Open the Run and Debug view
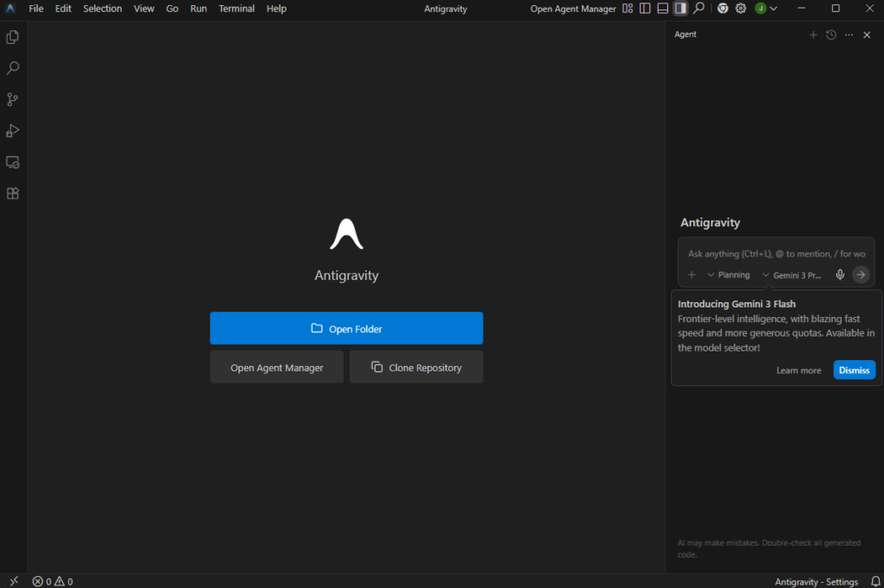 (13, 131)
